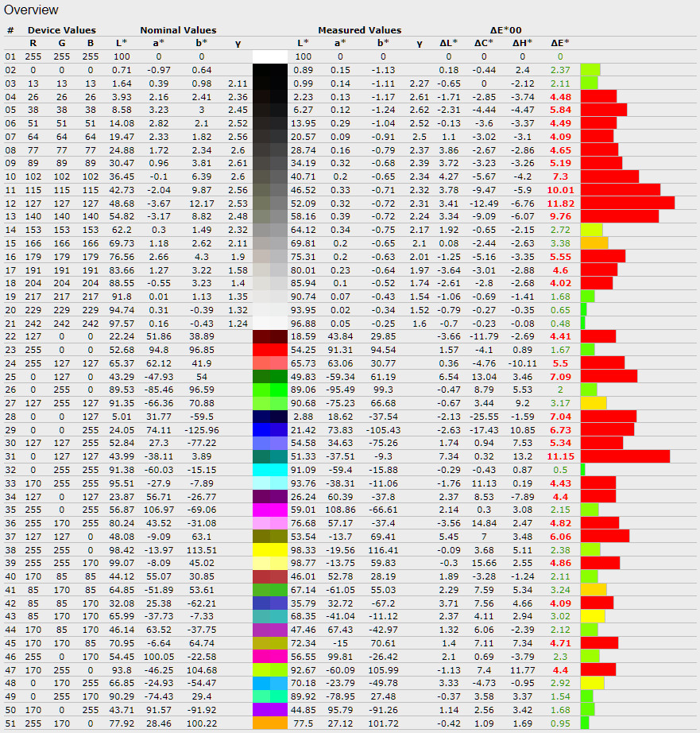Screen dimensions: 700x733
Task: Click the orange ΔE bar in row 15
Action: (x=594, y=242)
